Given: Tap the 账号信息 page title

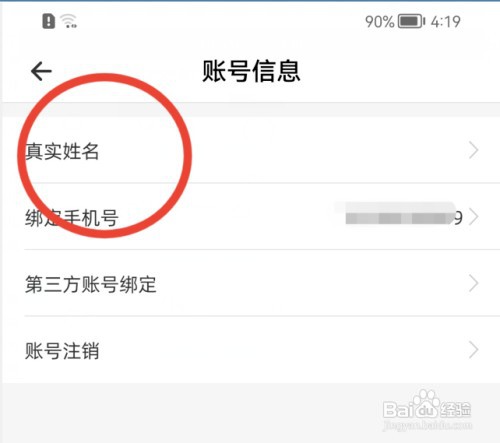Looking at the screenshot, I should (251, 71).
